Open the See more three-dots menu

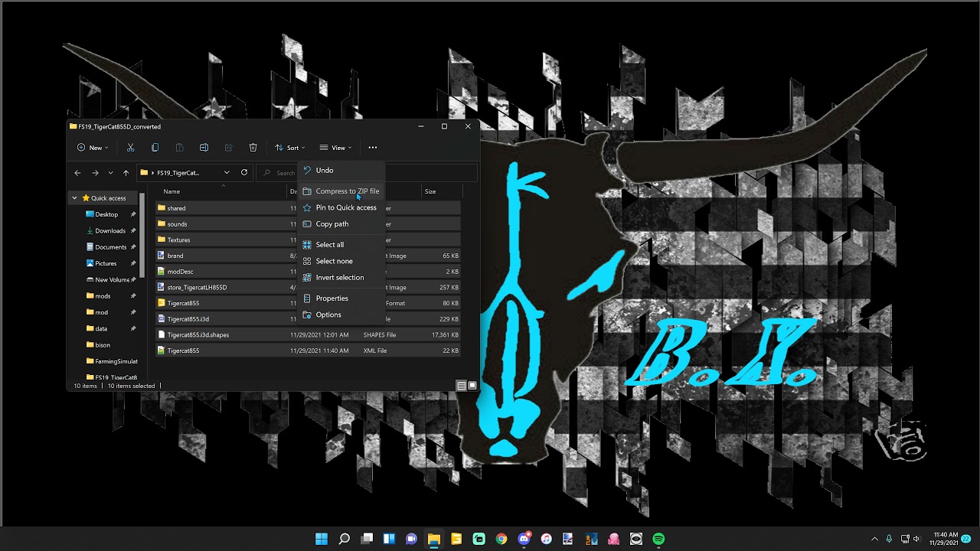373,148
